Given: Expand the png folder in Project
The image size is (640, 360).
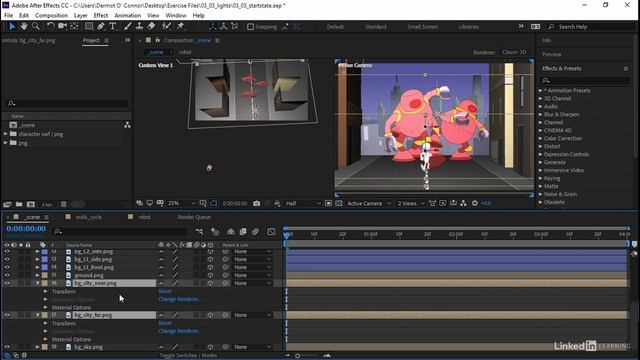Looking at the screenshot, I should [6, 143].
